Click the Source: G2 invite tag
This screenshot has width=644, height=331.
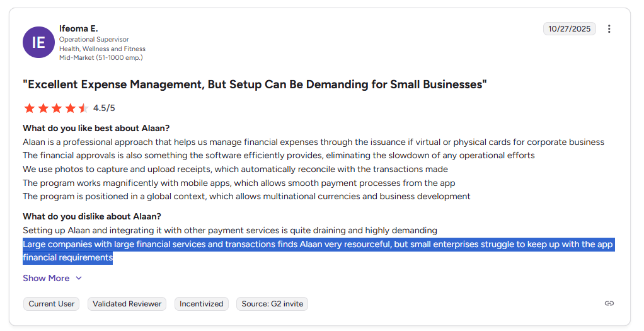tap(272, 304)
